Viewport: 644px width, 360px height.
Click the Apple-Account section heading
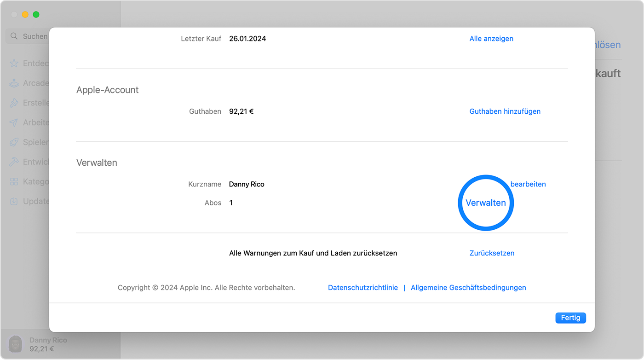click(x=107, y=90)
